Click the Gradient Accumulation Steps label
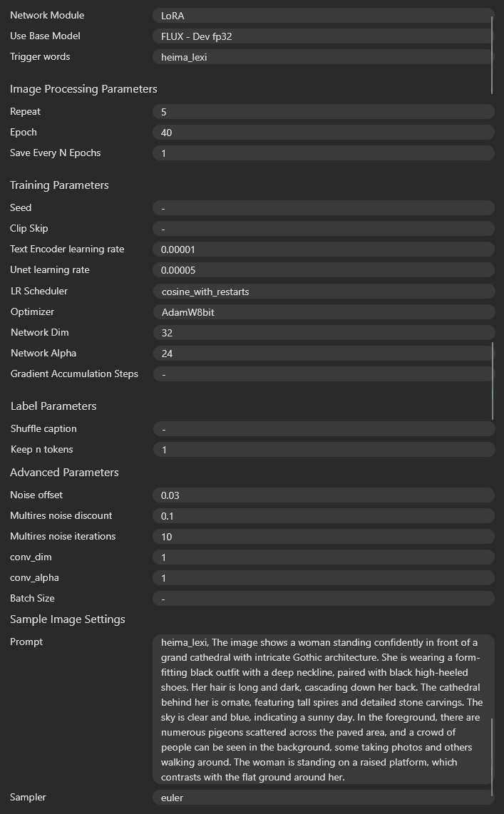504x814 pixels. click(74, 373)
